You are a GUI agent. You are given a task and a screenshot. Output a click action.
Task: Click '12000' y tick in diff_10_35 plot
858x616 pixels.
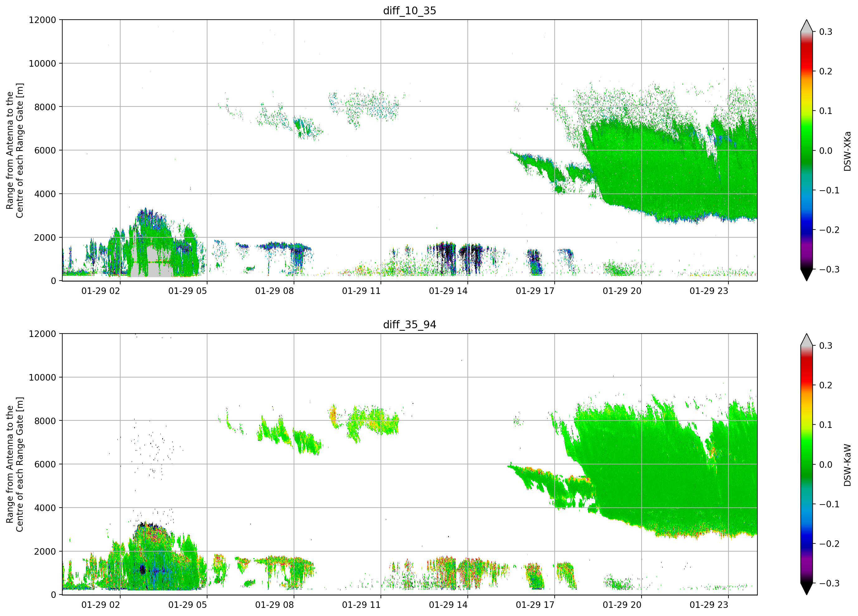(x=42, y=20)
